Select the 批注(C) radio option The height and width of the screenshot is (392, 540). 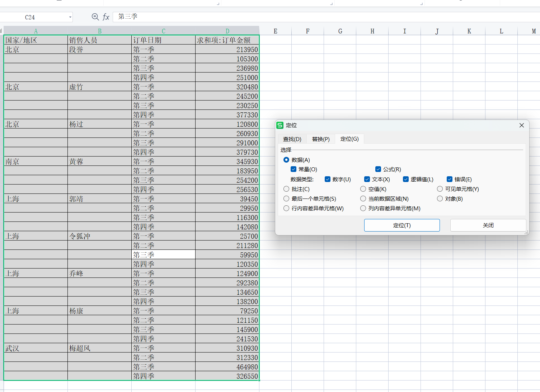click(286, 189)
